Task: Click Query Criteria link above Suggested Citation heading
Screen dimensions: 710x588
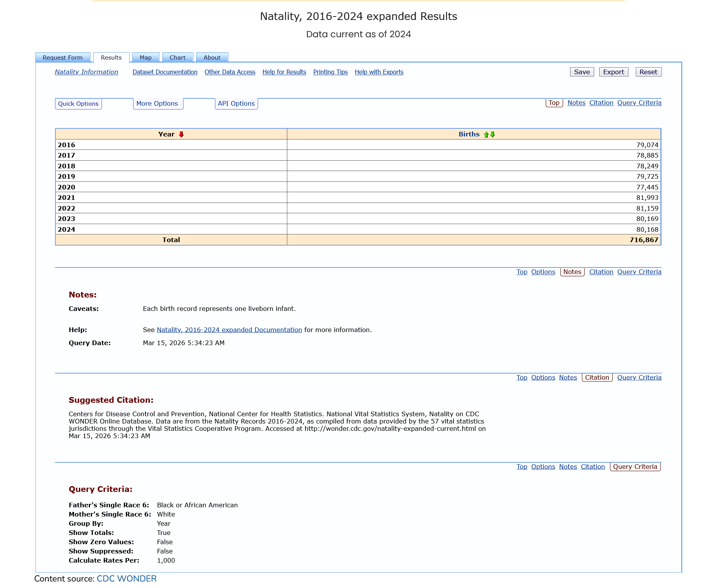Action: coord(639,377)
